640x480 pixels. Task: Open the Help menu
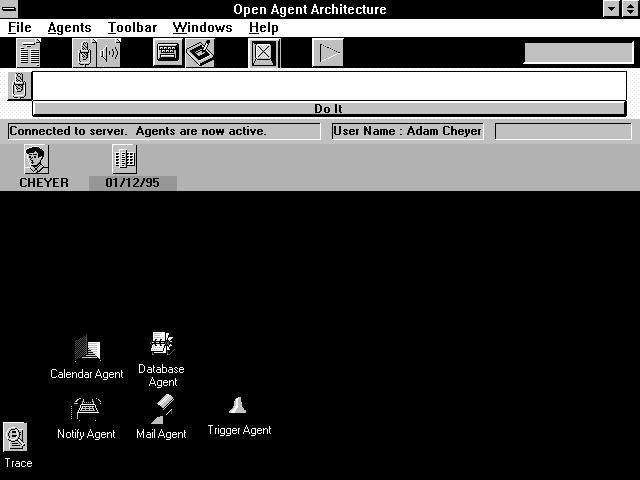[264, 28]
